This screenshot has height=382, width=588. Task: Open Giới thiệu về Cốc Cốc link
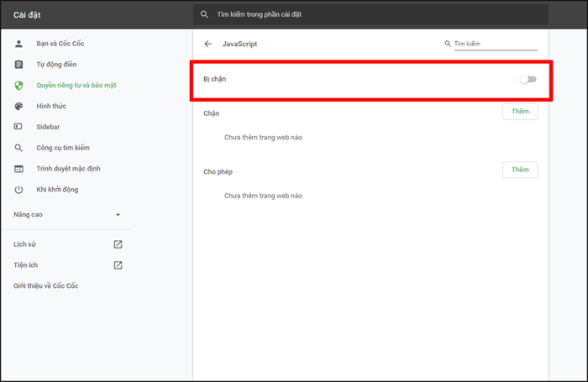45,285
